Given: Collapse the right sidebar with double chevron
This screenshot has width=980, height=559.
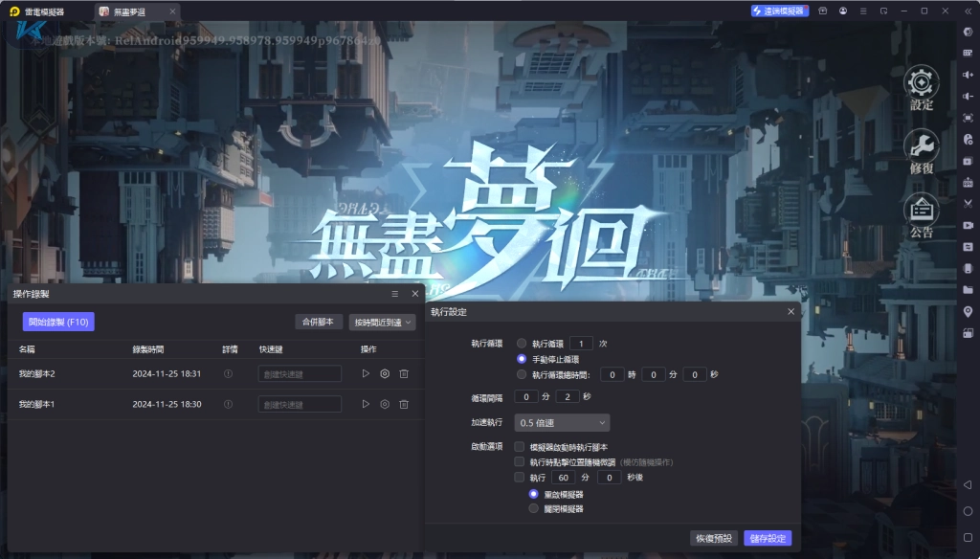Looking at the screenshot, I should (x=969, y=11).
